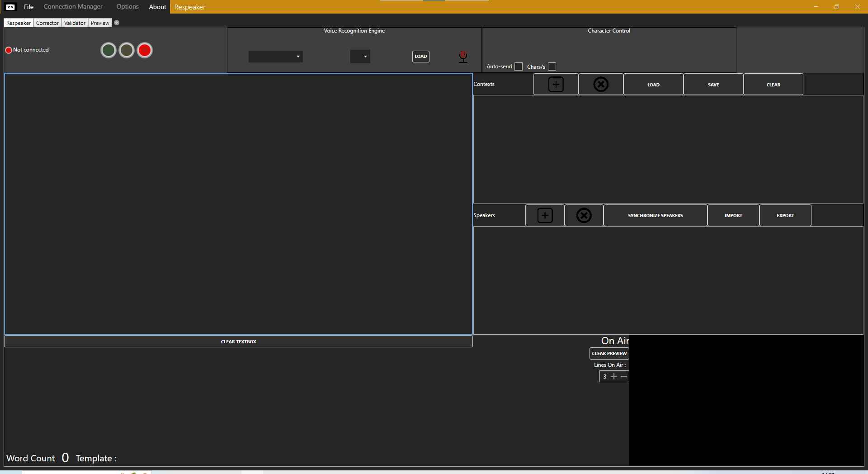868x474 pixels.
Task: Click the green circle status button
Action: pyautogui.click(x=108, y=50)
